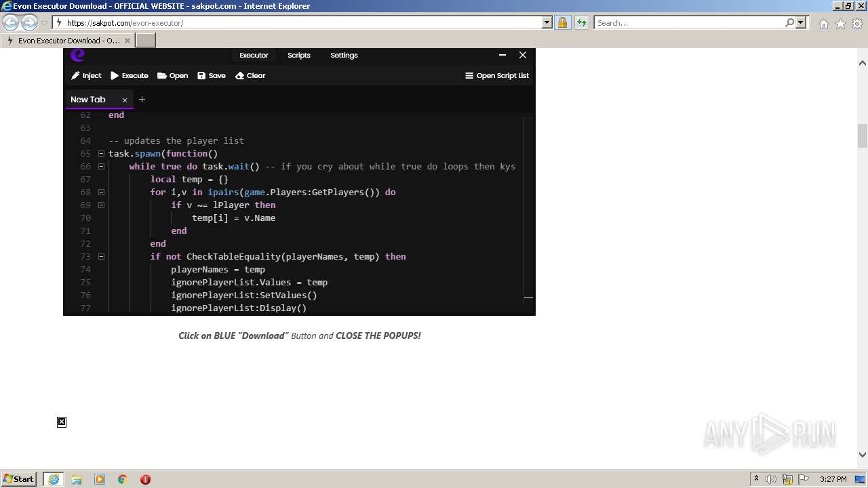Open Chrome from the taskbar
The width and height of the screenshot is (868, 488).
point(123,479)
